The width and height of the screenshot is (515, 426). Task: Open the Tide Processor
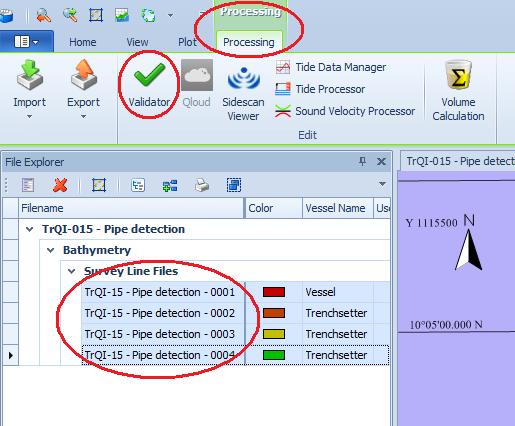(320, 89)
